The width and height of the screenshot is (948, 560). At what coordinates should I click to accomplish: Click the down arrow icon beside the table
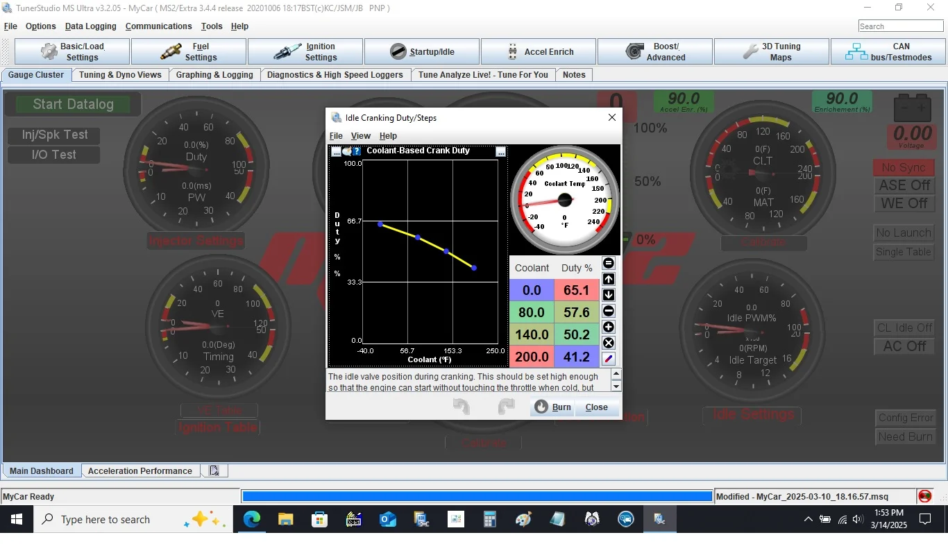pos(609,295)
